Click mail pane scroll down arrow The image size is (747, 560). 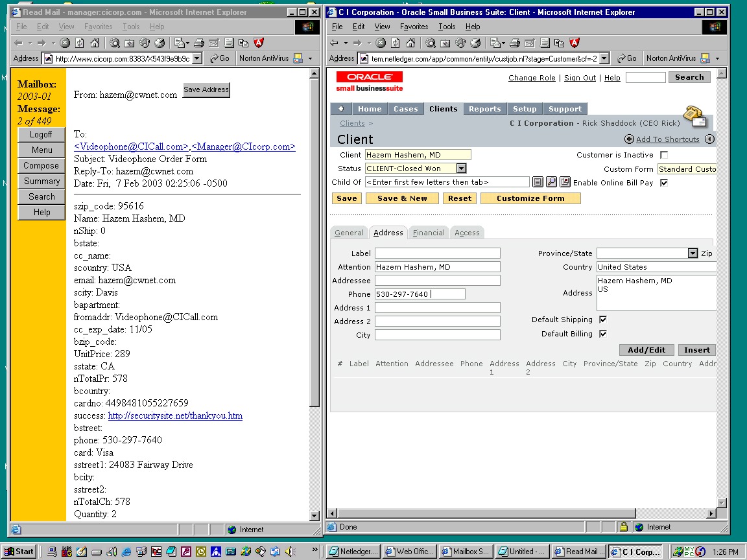point(314,516)
